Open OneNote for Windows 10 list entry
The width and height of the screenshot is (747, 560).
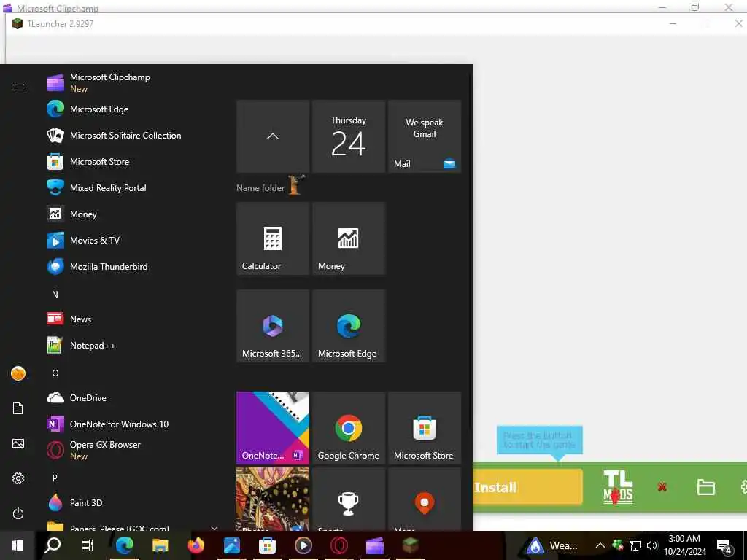[133, 424]
